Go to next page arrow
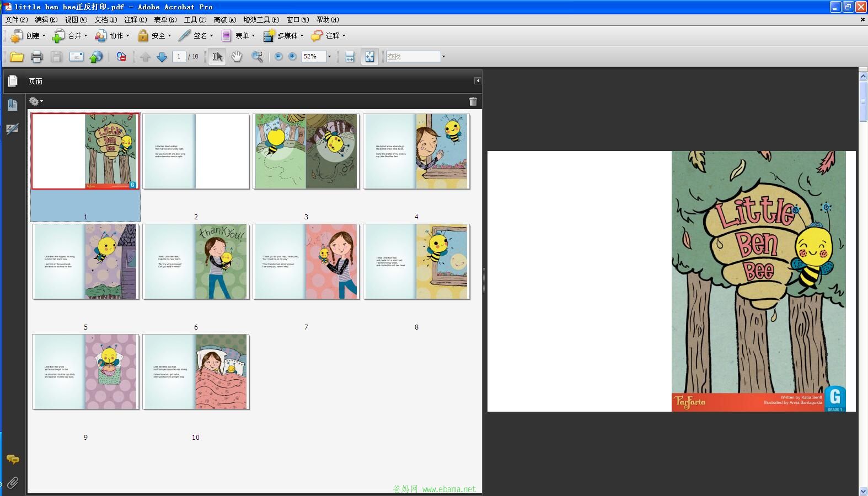Viewport: 868px width, 496px height. pos(162,57)
